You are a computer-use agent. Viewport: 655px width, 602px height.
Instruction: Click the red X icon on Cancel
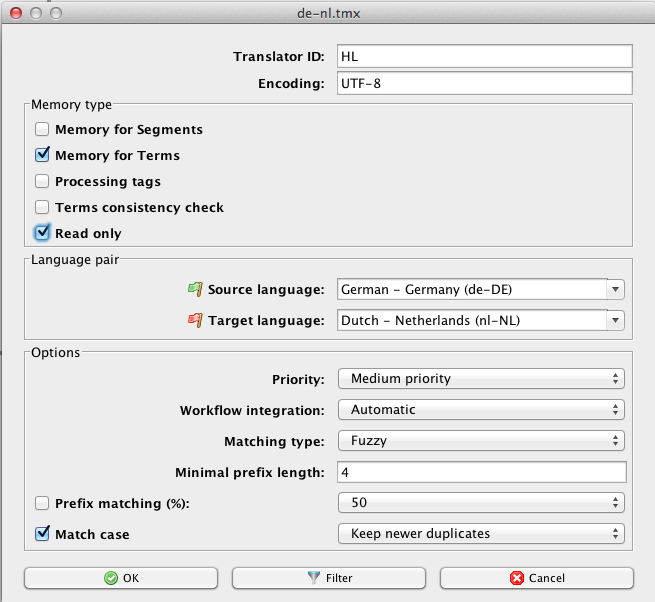[516, 578]
